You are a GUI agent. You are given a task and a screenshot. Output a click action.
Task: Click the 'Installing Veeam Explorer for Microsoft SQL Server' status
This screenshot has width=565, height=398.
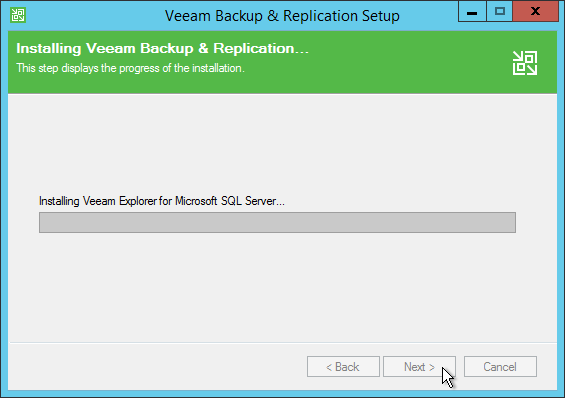[x=162, y=201]
